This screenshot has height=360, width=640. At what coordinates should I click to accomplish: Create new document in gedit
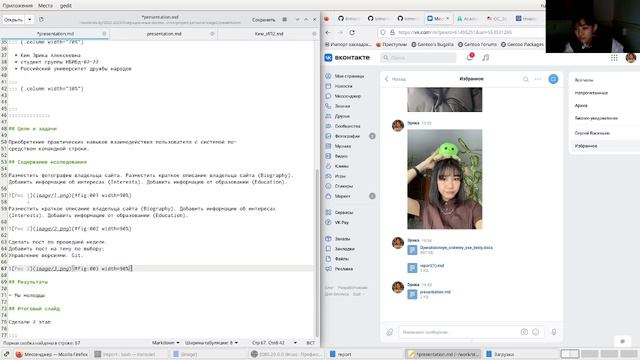(x=41, y=20)
